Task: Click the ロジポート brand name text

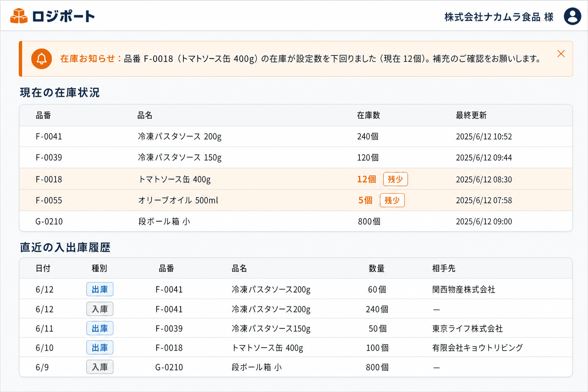Action: tap(64, 16)
